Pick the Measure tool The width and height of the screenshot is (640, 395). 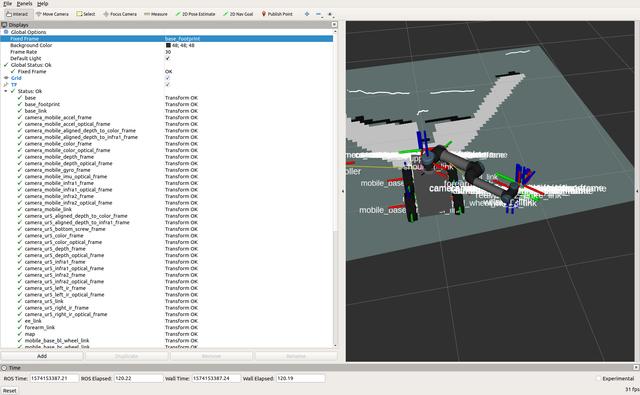click(x=156, y=14)
